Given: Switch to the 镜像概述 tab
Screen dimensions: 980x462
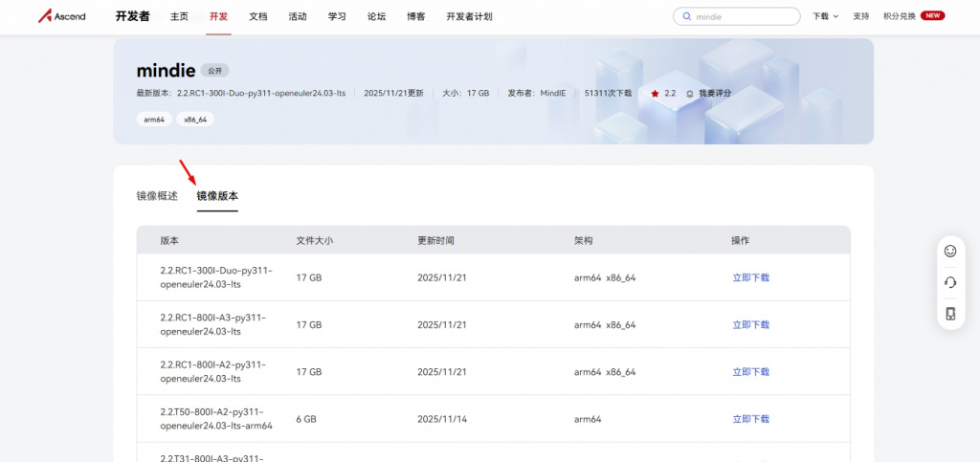Looking at the screenshot, I should (x=157, y=196).
